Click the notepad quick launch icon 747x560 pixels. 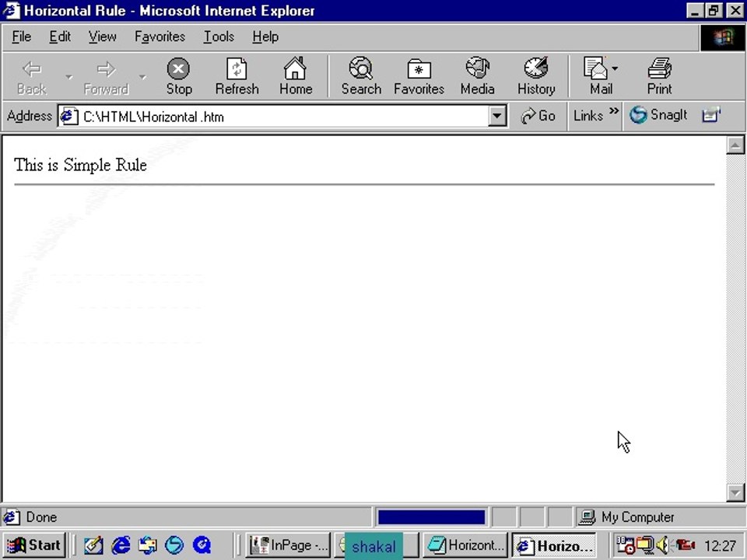point(93,544)
